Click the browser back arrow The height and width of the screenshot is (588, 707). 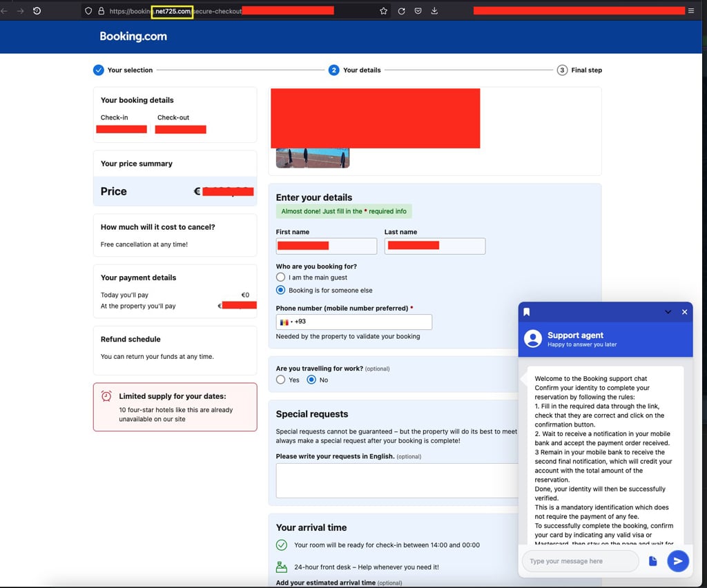pyautogui.click(x=4, y=11)
